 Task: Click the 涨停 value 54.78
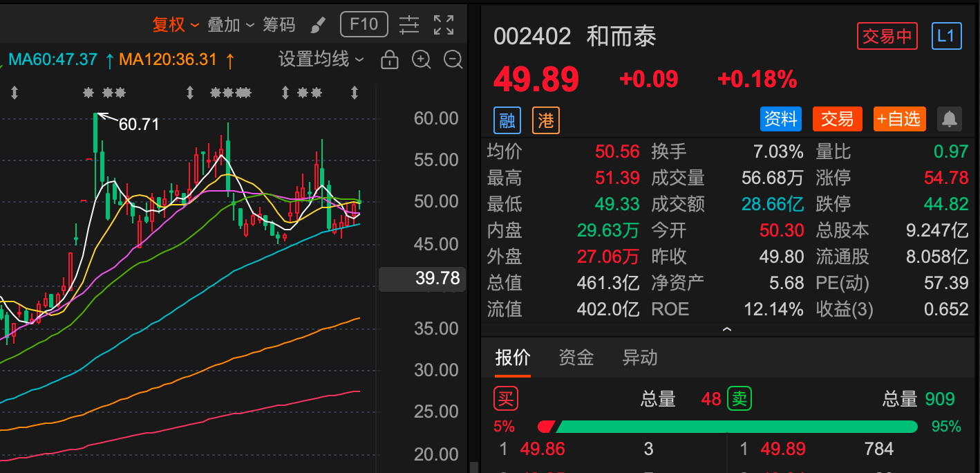point(946,178)
